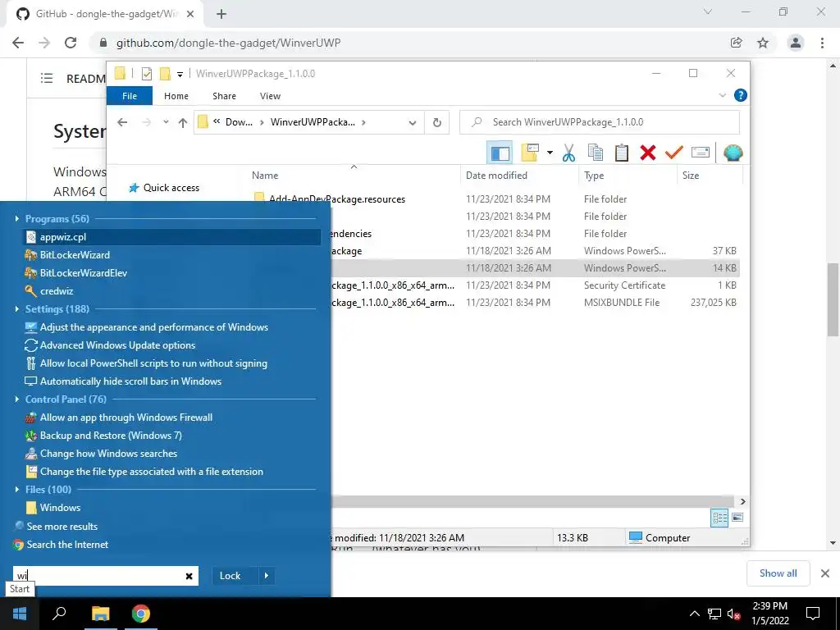This screenshot has width=840, height=630.
Task: Click the taskbar search magnifier
Action: tap(59, 614)
